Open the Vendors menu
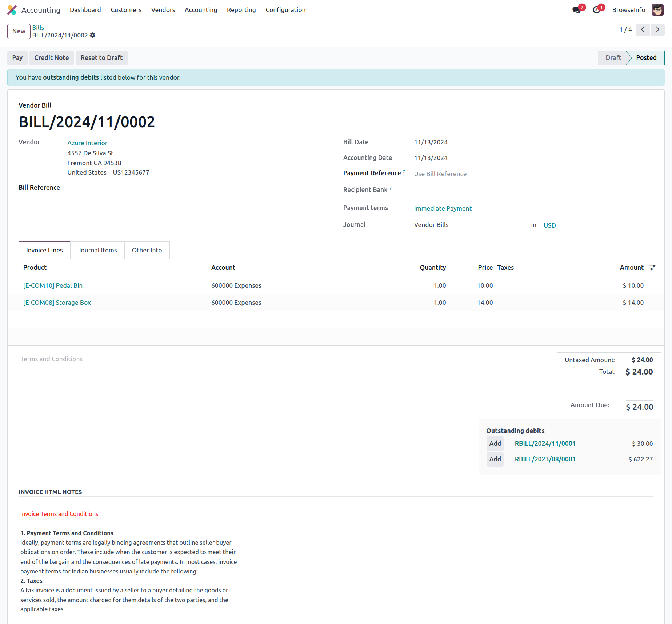 coord(163,10)
